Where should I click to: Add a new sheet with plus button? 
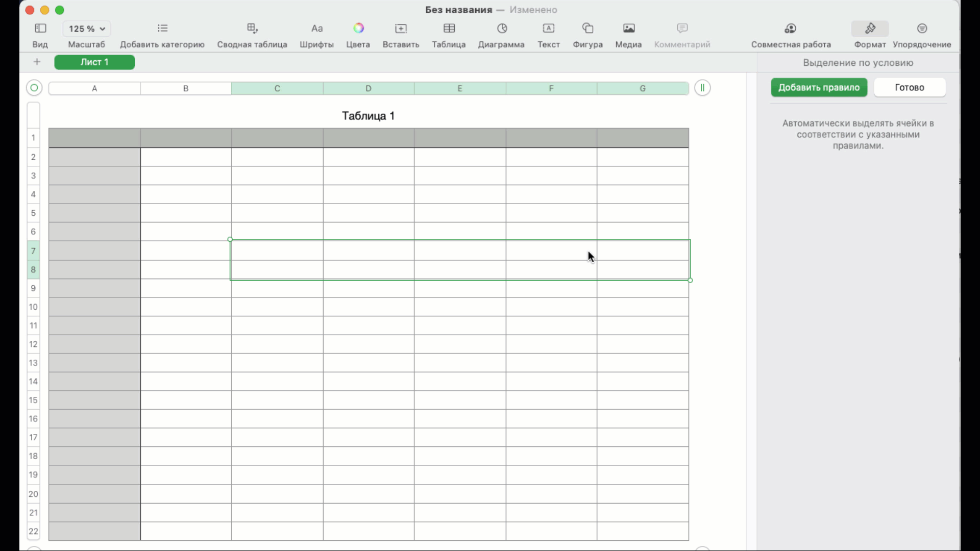37,62
